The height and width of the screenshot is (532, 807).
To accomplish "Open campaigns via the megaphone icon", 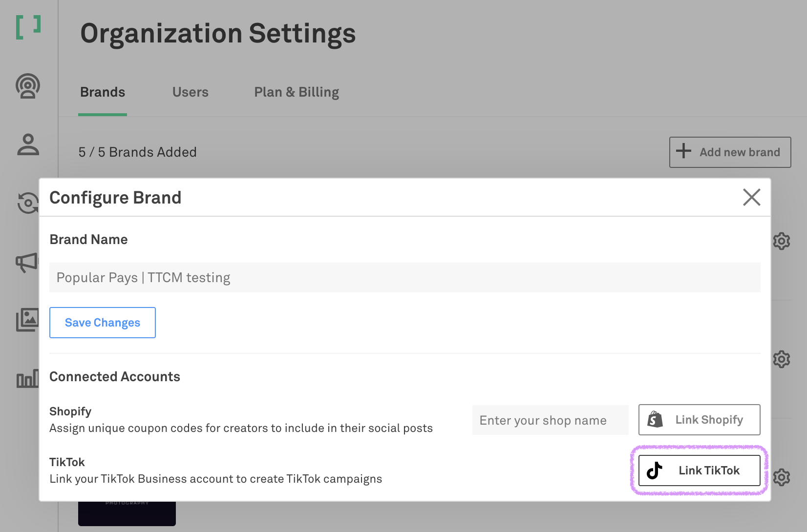I will (x=26, y=262).
